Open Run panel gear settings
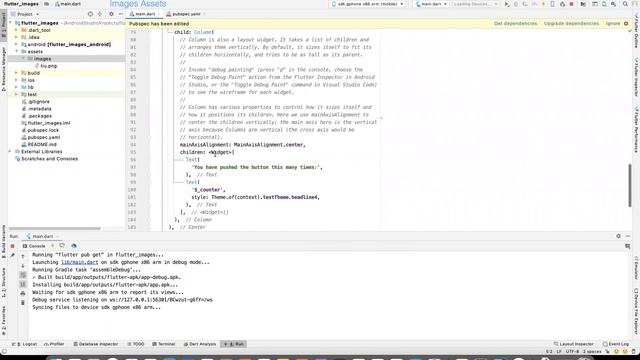 click(618, 236)
